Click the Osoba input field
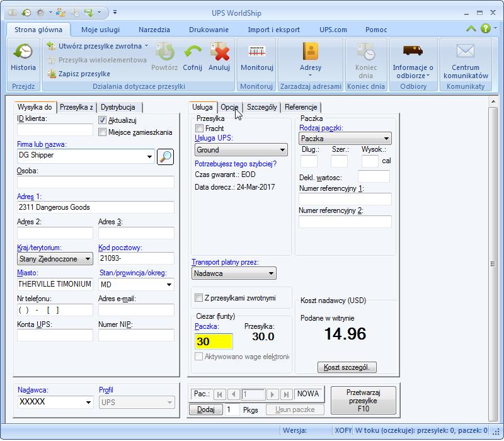This screenshot has height=441, width=504. point(96,181)
